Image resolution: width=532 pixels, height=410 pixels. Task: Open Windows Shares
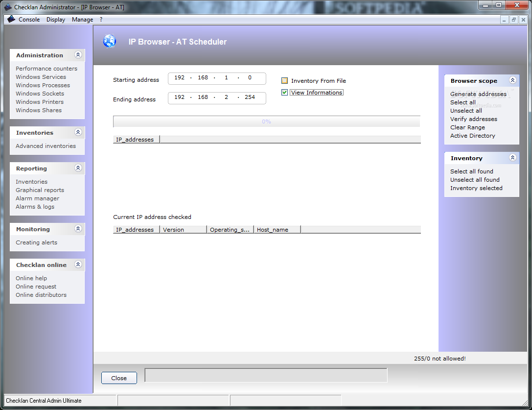click(39, 110)
